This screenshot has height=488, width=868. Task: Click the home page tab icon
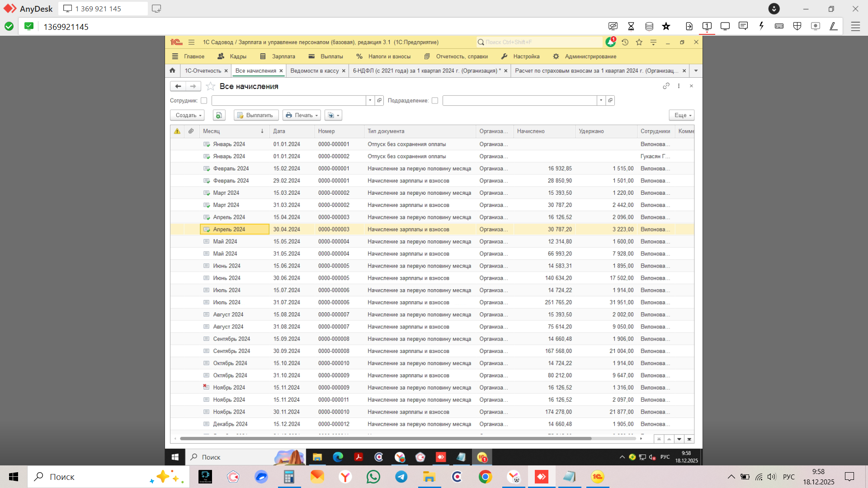(172, 70)
